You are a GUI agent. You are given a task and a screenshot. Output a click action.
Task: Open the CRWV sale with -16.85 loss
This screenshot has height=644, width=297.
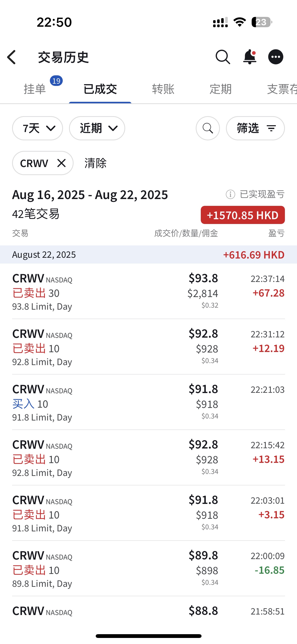pyautogui.click(x=148, y=569)
